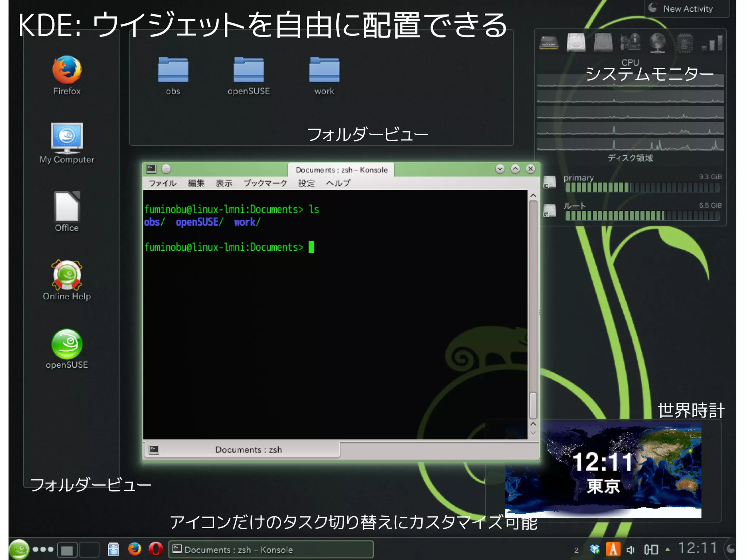Viewport: 747px width, 560px height.
Task: Select the Documents : zsh – Konsole task button
Action: click(271, 549)
